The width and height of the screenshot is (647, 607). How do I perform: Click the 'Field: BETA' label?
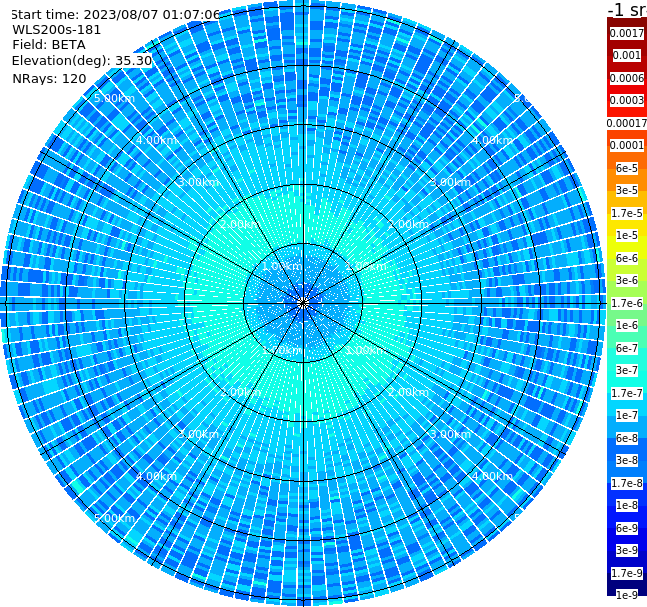pyautogui.click(x=49, y=45)
